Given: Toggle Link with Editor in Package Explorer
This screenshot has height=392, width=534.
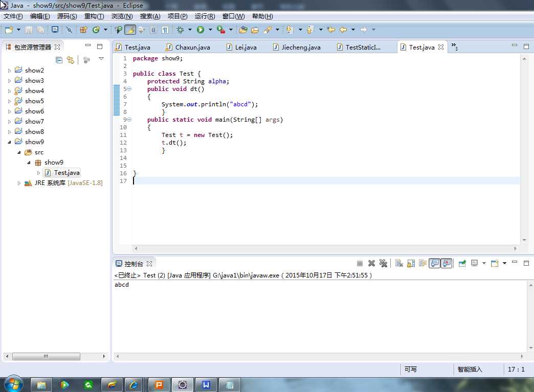Looking at the screenshot, I should (71, 60).
